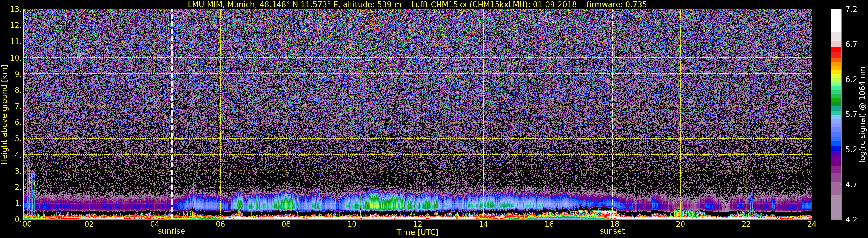Click the green segment of the colorbar
Screen dimensions: 868x238
836,101
